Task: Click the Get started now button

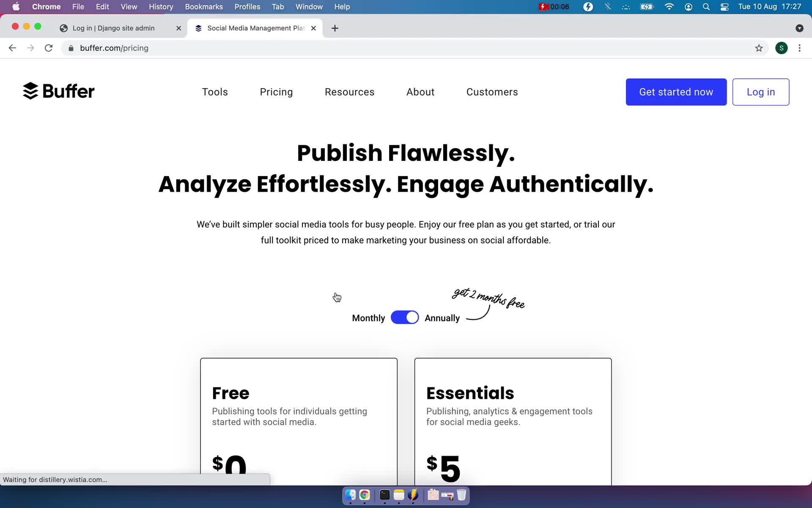Action: point(676,92)
